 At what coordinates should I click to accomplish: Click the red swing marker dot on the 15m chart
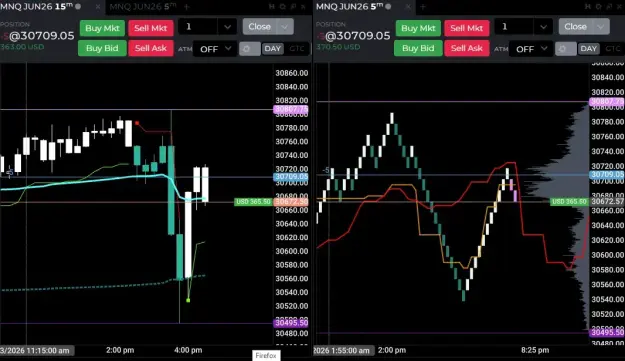(137, 123)
